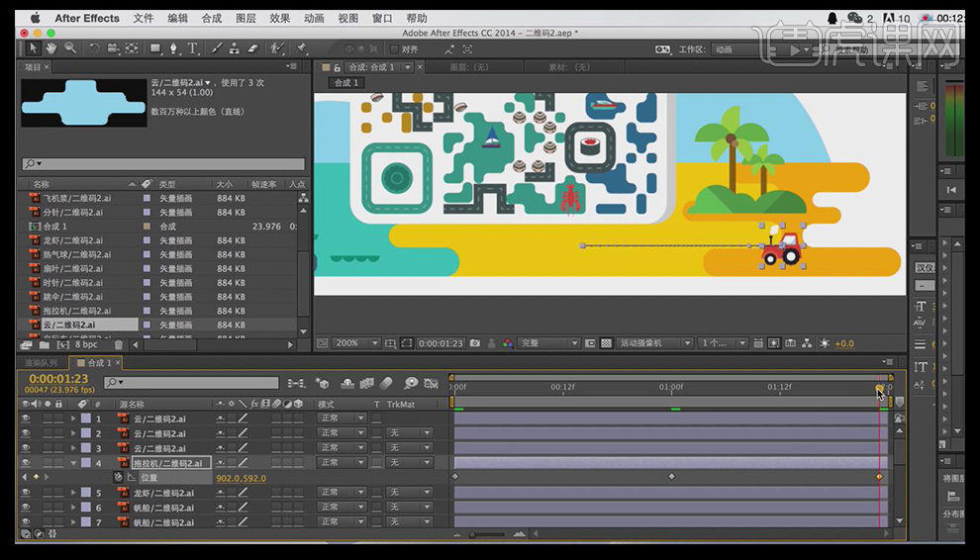
Task: Select the Hand tool in toolbar
Action: tap(52, 48)
